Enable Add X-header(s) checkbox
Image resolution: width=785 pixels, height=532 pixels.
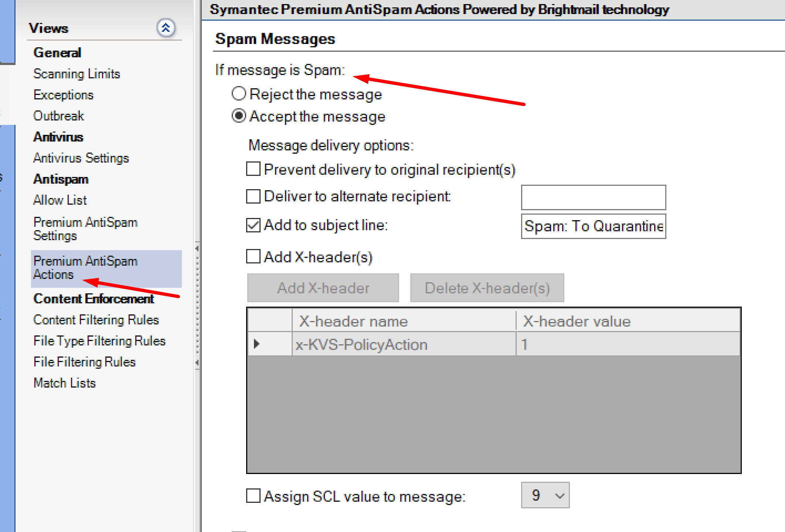click(x=254, y=256)
